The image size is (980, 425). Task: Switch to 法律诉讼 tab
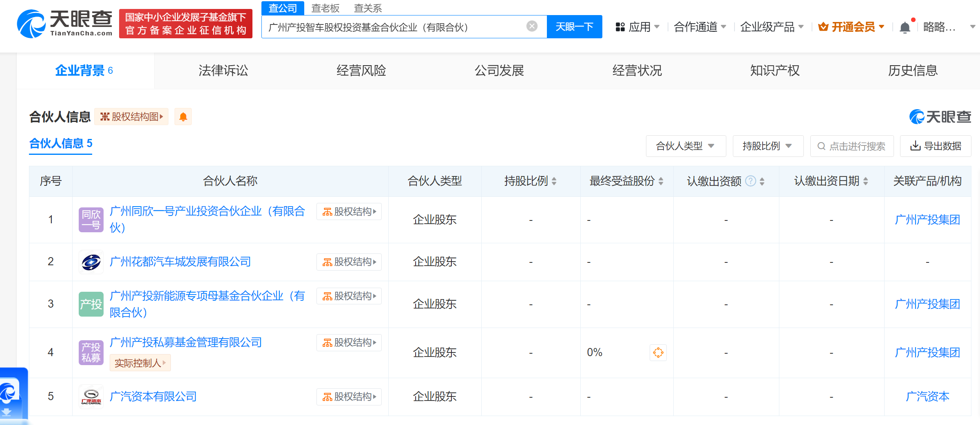coord(223,70)
